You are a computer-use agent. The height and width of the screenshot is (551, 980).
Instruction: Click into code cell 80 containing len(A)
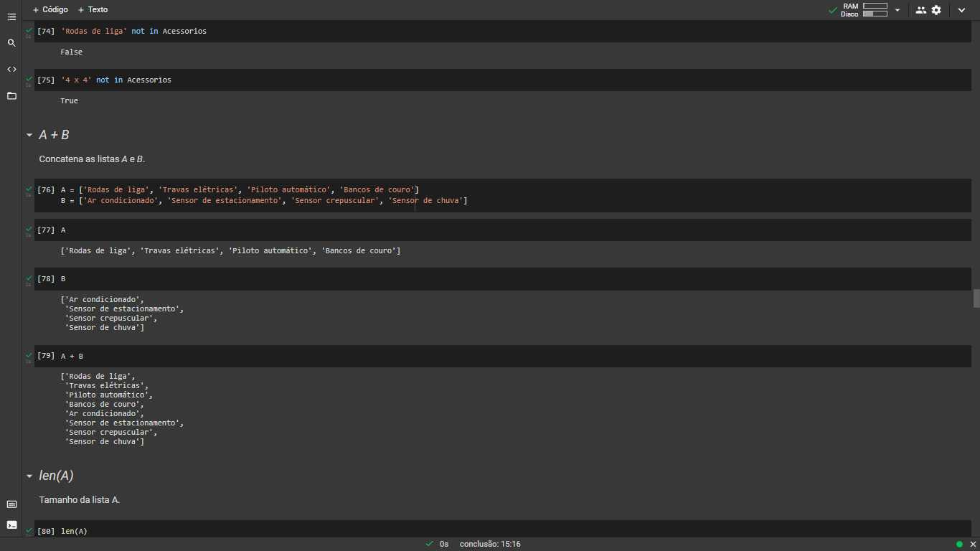tap(502, 530)
